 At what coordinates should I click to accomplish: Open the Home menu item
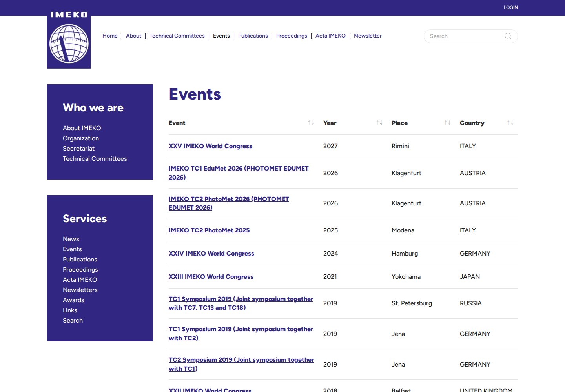pos(110,36)
